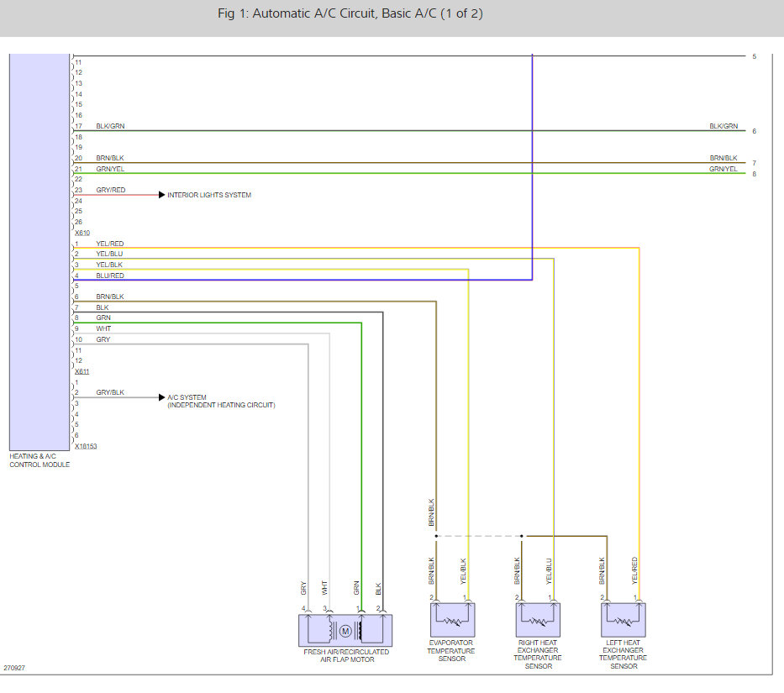784x693 pixels.
Task: Click the arrow pointing to A/C System
Action: pos(161,397)
